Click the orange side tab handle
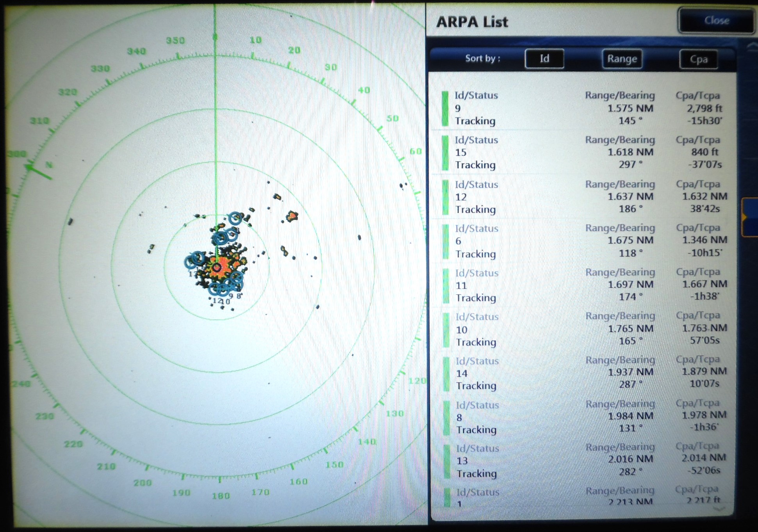This screenshot has width=758, height=532. click(x=749, y=217)
